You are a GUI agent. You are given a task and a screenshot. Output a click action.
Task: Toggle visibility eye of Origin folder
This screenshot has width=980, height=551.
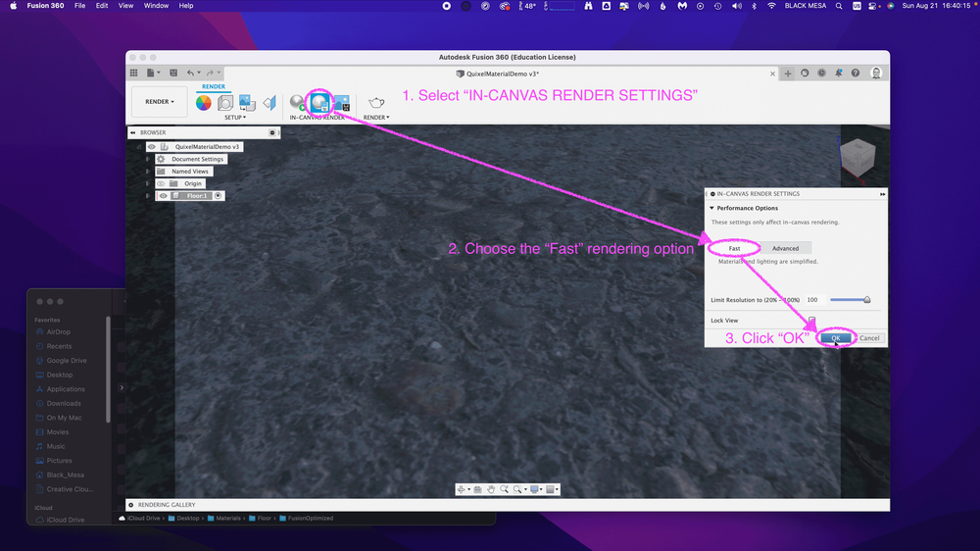pos(162,184)
